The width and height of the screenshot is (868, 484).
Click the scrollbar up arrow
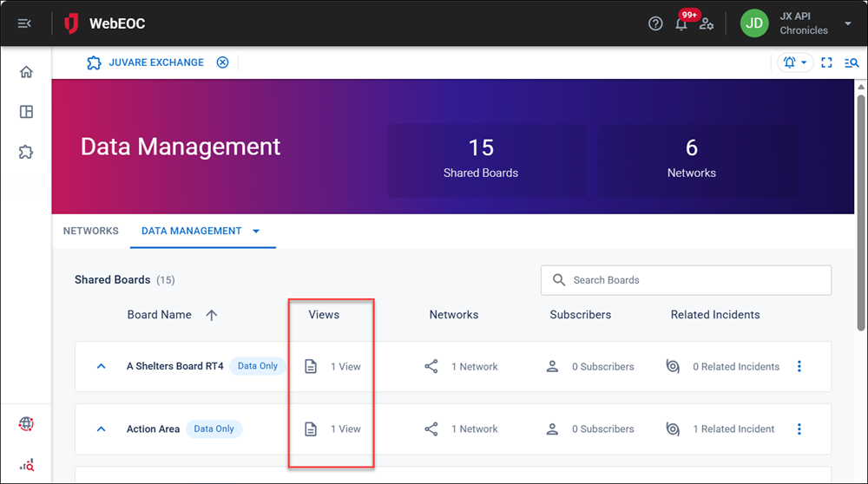pyautogui.click(x=861, y=87)
